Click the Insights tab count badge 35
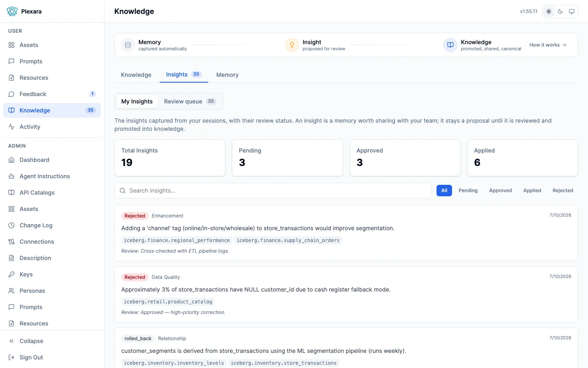588x368 pixels. coord(196,74)
